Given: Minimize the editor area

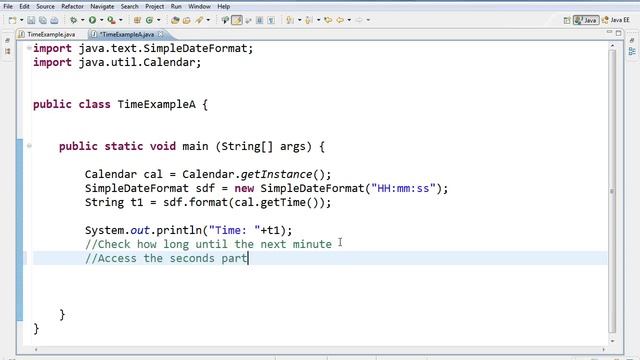Looking at the screenshot, I should pyautogui.click(x=609, y=32).
